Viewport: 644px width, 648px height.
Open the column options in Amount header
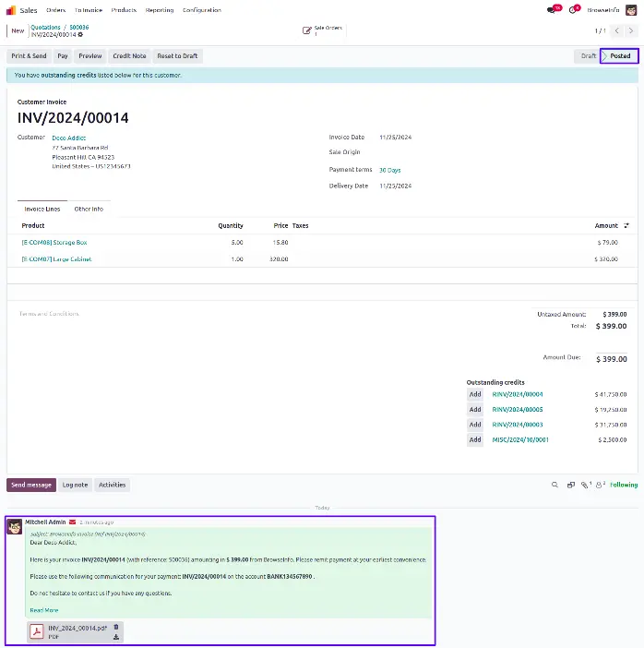coord(627,225)
